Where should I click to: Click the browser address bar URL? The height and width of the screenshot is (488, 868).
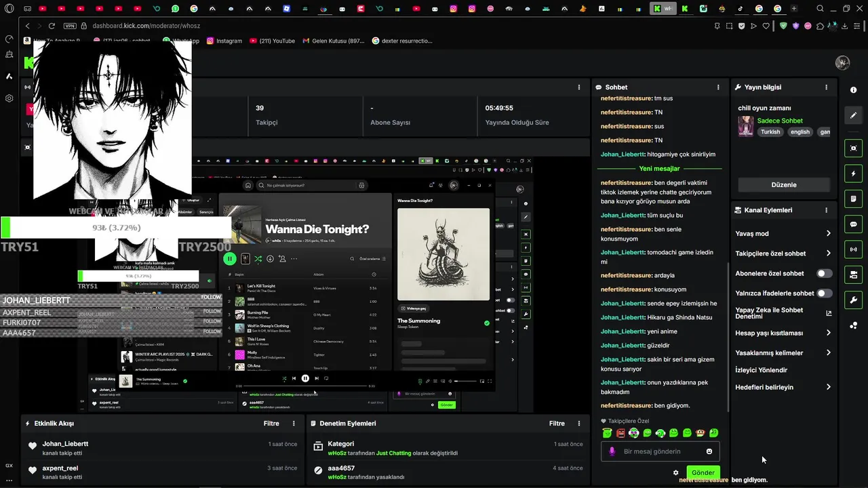pos(146,26)
